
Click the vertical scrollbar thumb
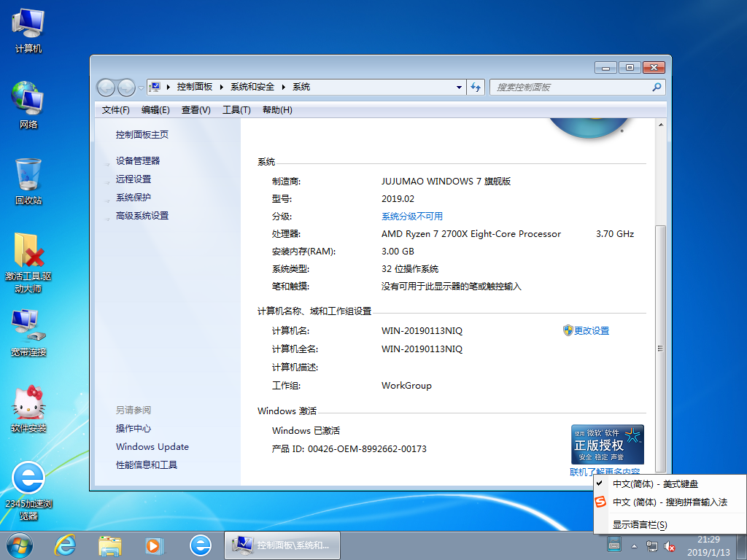[x=660, y=348]
